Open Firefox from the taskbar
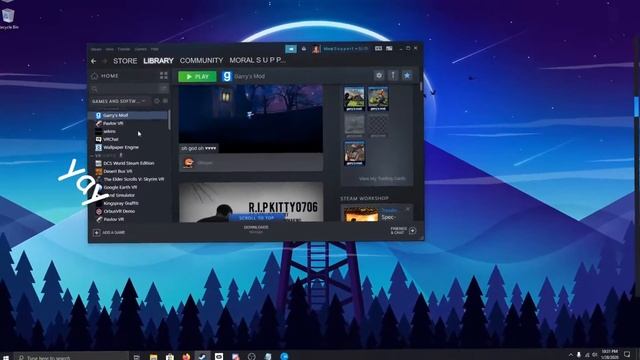640x360 pixels. [186, 356]
